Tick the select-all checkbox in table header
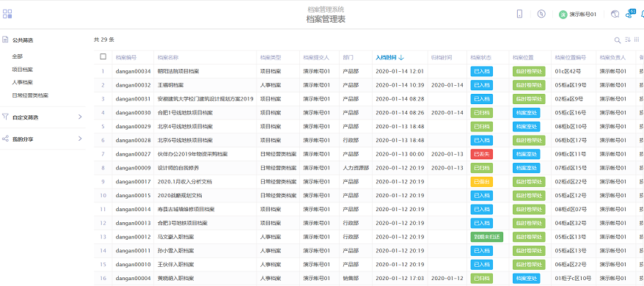This screenshot has height=286, width=644. [x=103, y=56]
